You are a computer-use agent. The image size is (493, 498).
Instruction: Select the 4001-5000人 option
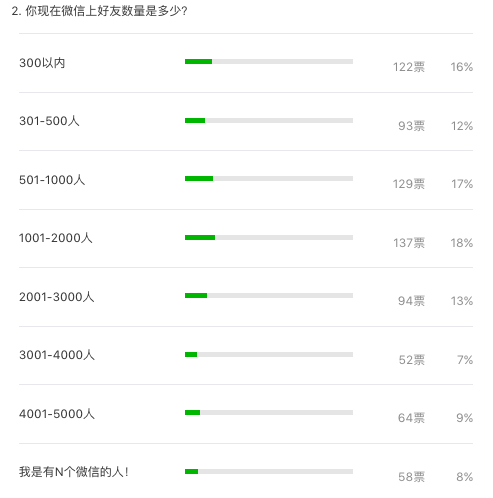tap(57, 414)
